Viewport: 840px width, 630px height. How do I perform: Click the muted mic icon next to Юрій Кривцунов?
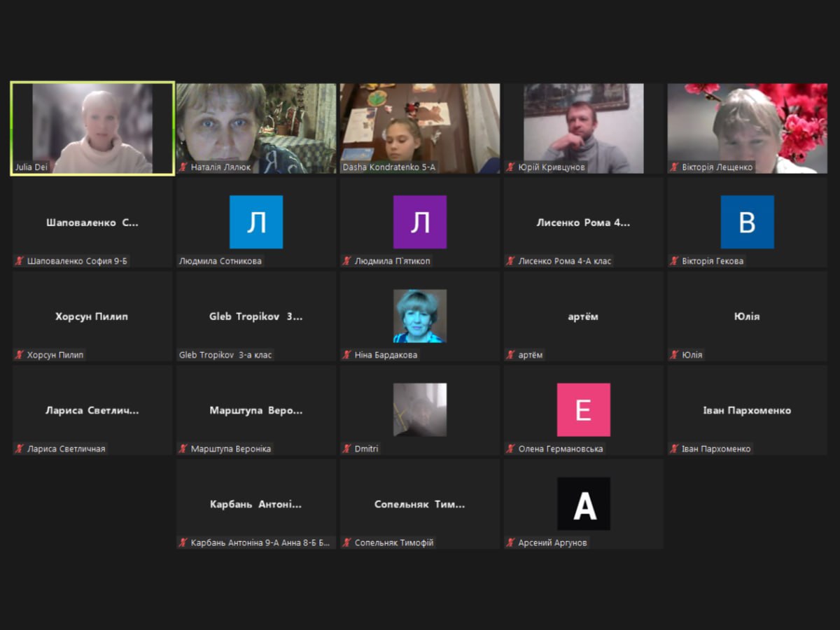[x=511, y=167]
